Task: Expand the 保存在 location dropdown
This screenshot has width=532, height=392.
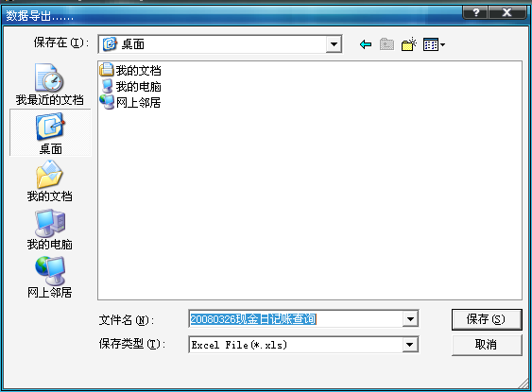Action: [334, 44]
